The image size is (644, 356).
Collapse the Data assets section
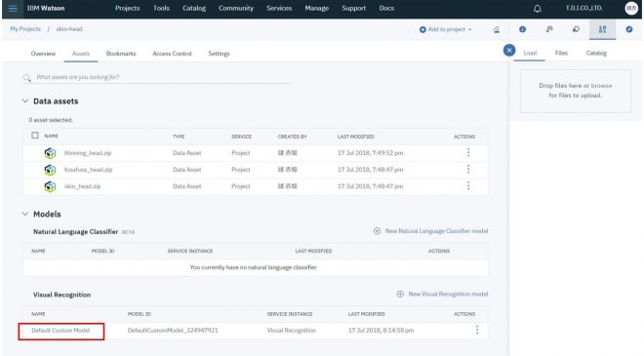25,101
